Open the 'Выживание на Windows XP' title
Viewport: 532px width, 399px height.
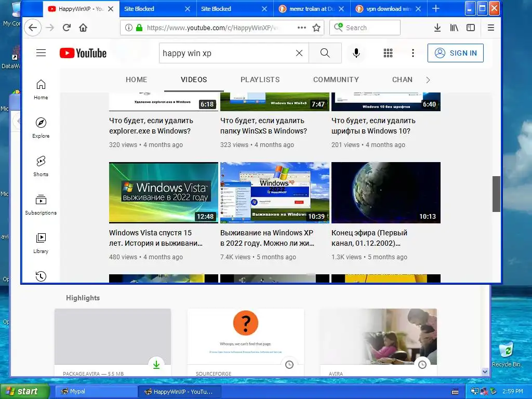click(267, 238)
